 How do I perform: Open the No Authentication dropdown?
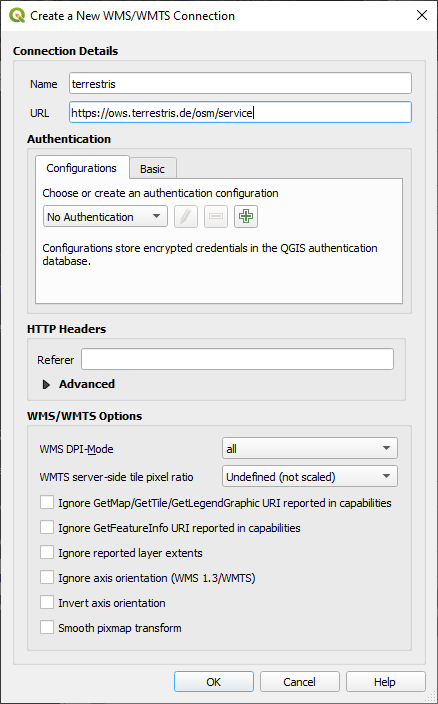click(x=105, y=216)
